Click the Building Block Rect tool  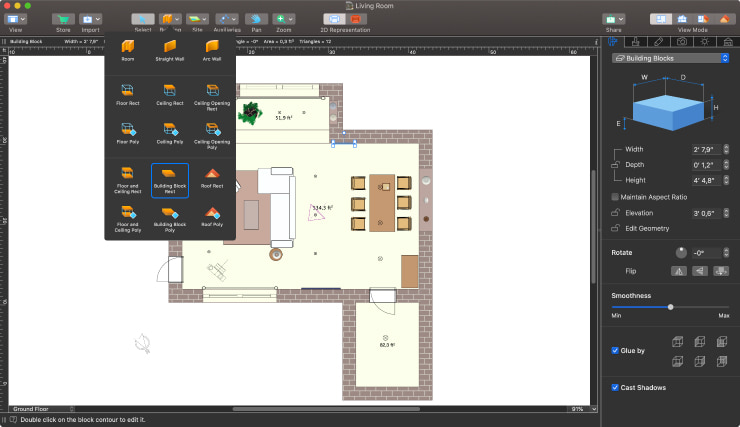(x=170, y=180)
